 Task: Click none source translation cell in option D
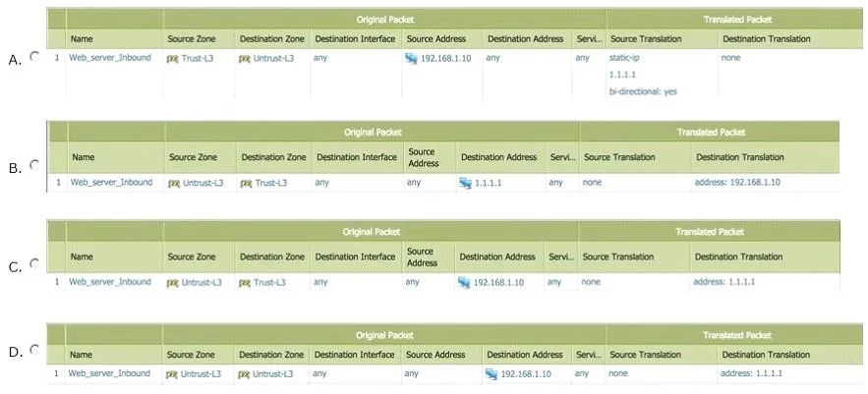[617, 374]
